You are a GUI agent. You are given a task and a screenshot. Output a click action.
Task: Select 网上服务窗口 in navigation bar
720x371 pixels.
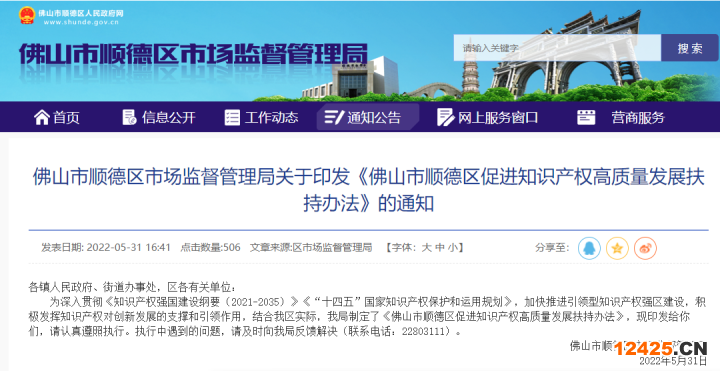point(498,118)
